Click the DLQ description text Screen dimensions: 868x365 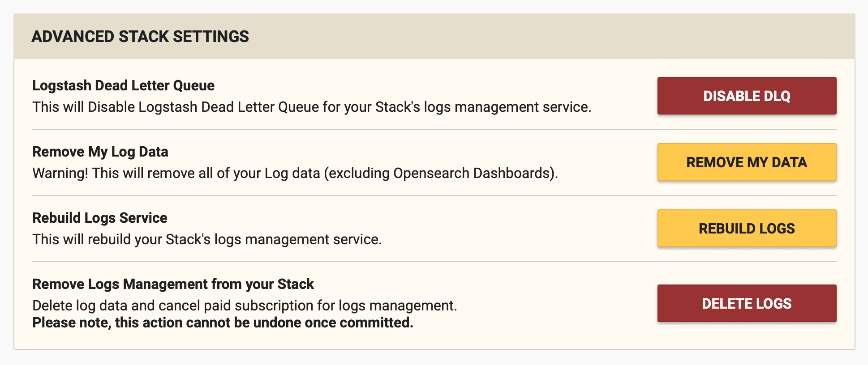(312, 107)
